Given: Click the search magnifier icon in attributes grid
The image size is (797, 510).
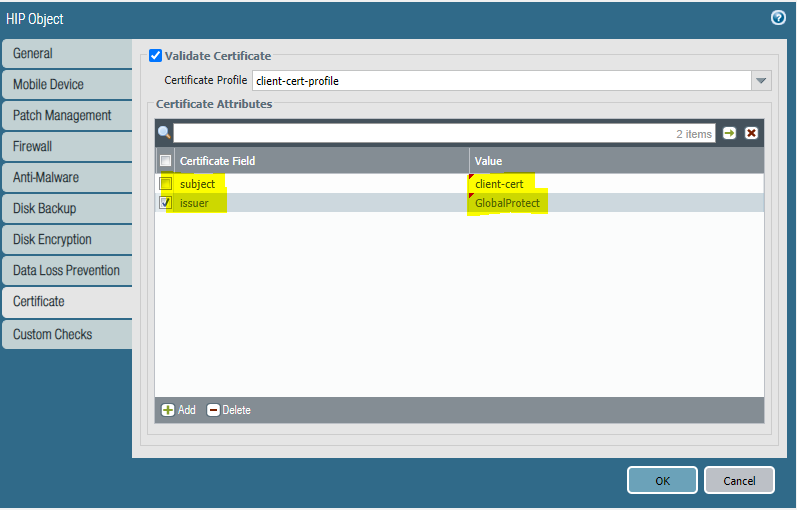Looking at the screenshot, I should 164,133.
